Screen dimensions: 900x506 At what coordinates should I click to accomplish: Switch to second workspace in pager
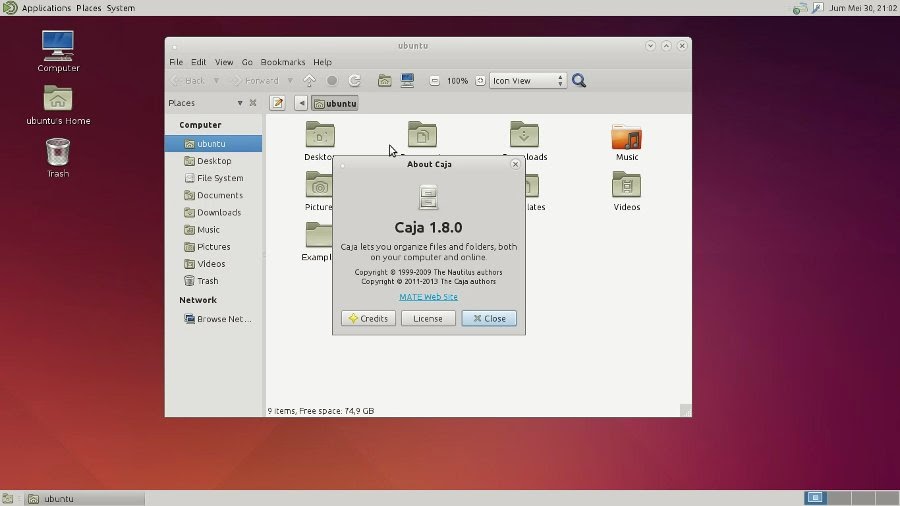click(x=839, y=498)
